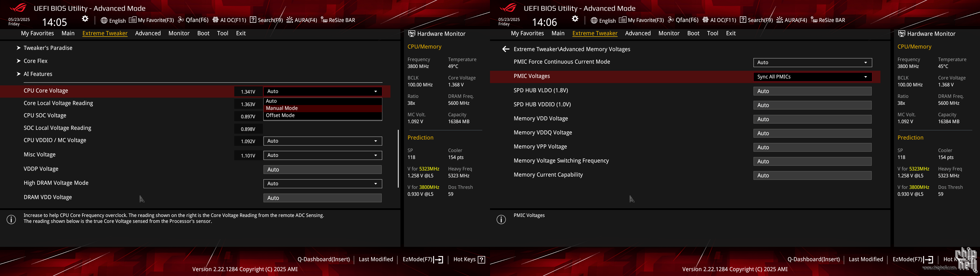Switch to Boot tab in right window

693,33
